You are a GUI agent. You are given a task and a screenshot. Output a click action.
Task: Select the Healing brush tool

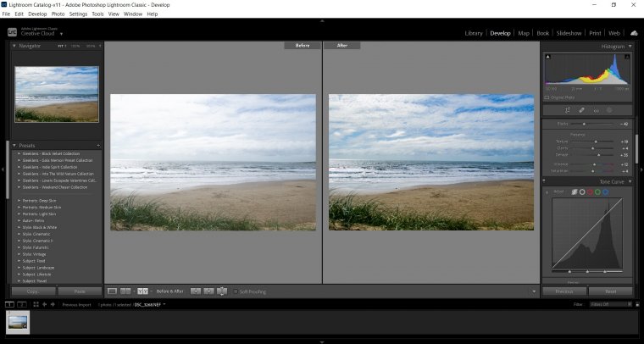[x=581, y=110]
